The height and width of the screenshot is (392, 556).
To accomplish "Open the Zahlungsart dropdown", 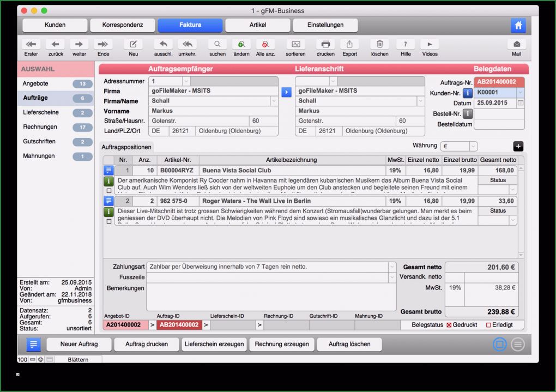I will pos(391,267).
